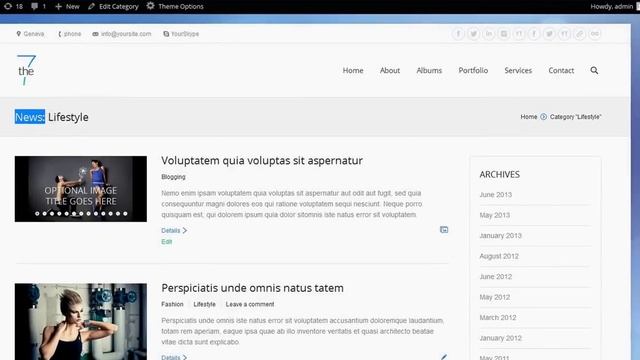
Task: Click the Lifestyle category link under second post
Action: [204, 304]
